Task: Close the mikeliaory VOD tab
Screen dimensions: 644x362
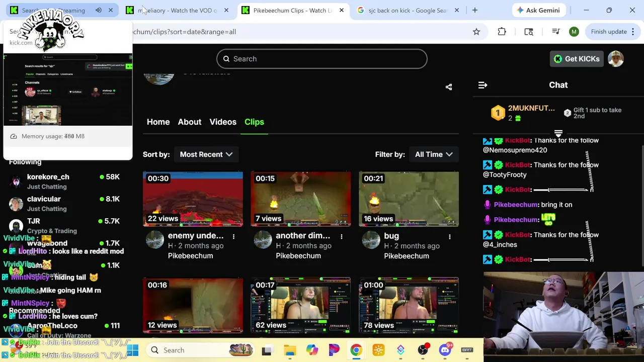Action: (x=226, y=10)
